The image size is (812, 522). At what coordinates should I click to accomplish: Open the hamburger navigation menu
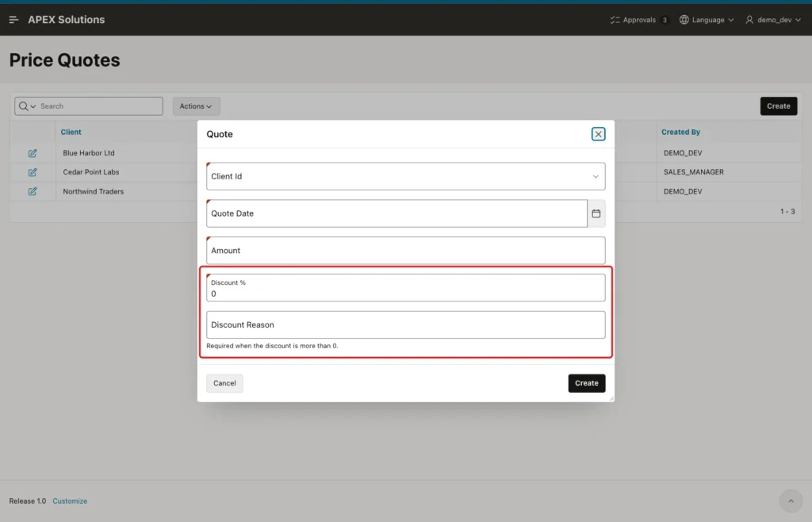(x=14, y=20)
